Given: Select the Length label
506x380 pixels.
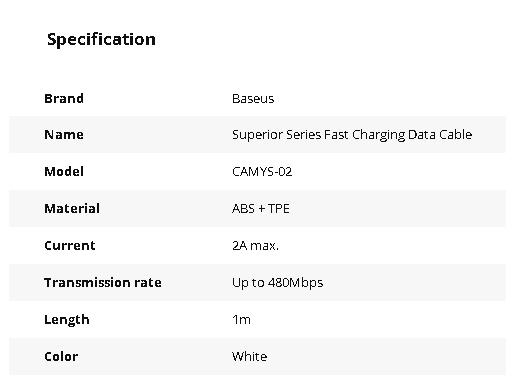Looking at the screenshot, I should [67, 320].
